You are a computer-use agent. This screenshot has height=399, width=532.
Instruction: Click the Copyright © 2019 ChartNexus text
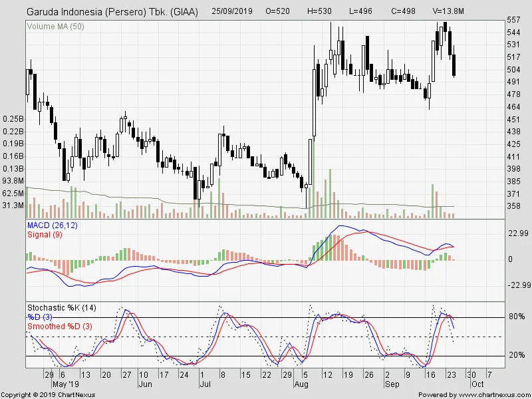click(48, 395)
